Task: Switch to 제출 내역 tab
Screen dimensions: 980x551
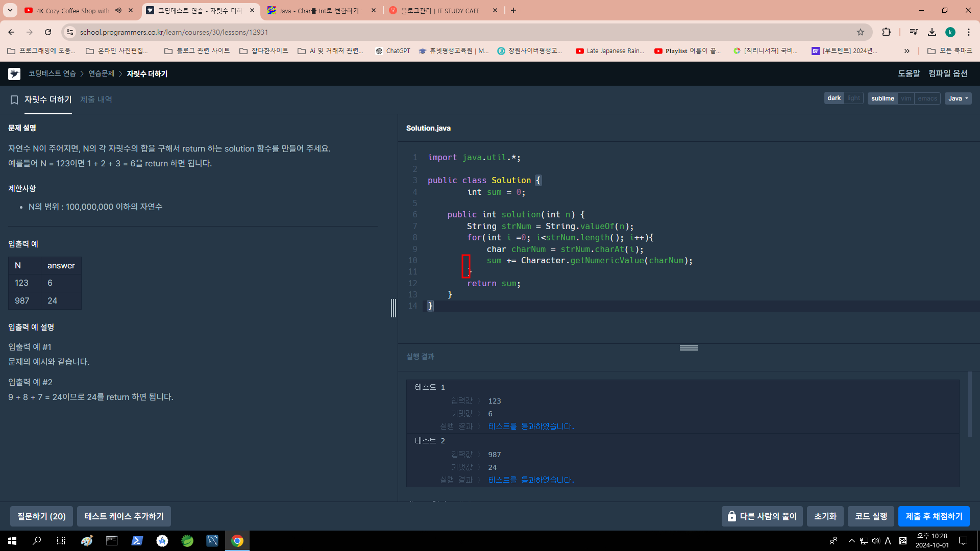Action: (96, 99)
